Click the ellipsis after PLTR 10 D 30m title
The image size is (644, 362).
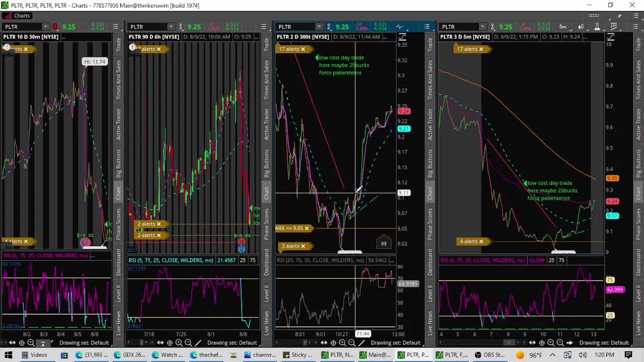(63, 37)
